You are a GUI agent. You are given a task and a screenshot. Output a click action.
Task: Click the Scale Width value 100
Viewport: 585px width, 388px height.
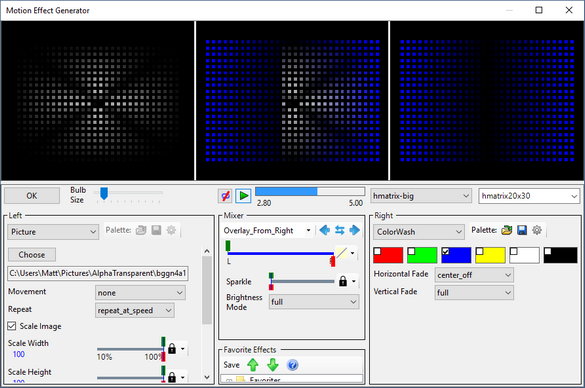coord(19,354)
